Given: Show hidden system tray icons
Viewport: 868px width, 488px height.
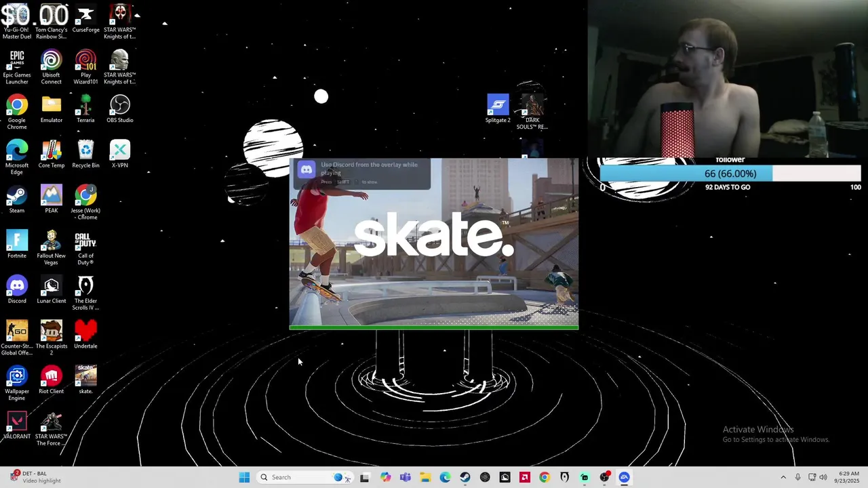Looking at the screenshot, I should pyautogui.click(x=783, y=477).
